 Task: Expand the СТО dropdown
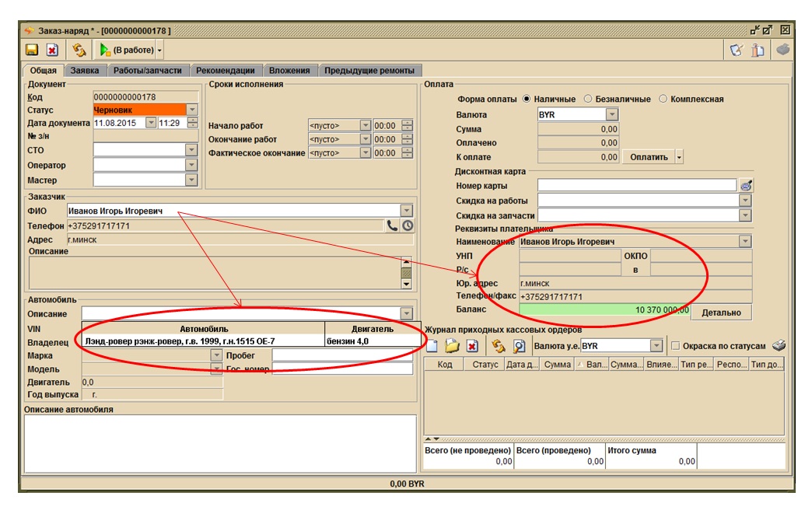pyautogui.click(x=191, y=150)
